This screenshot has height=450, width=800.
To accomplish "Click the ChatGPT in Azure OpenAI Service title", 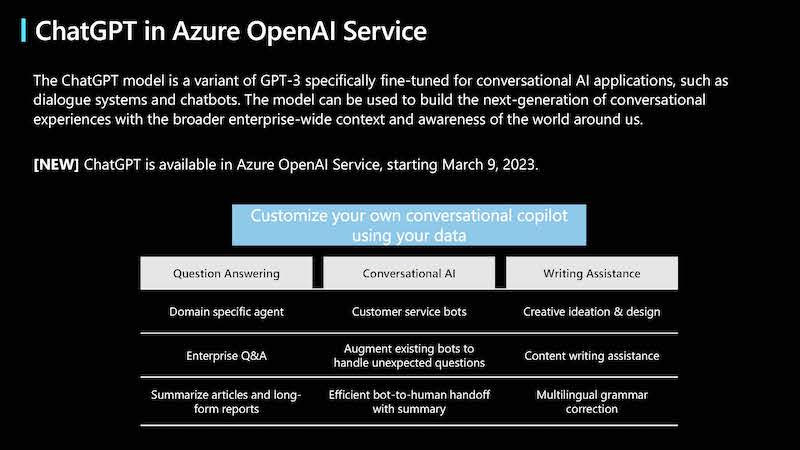I will [231, 31].
